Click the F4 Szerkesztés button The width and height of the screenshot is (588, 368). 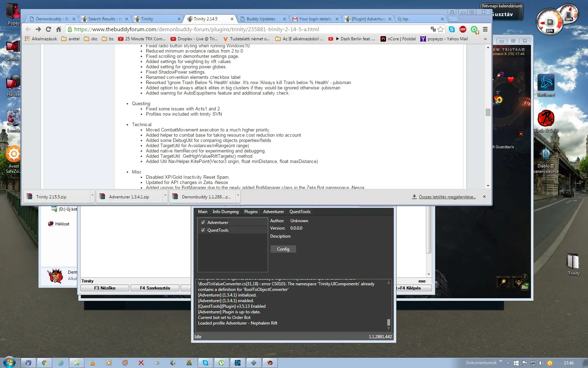[x=155, y=288]
